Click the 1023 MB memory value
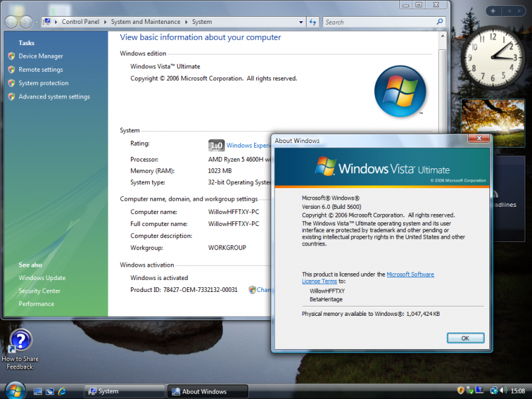532x399 pixels. (x=220, y=171)
